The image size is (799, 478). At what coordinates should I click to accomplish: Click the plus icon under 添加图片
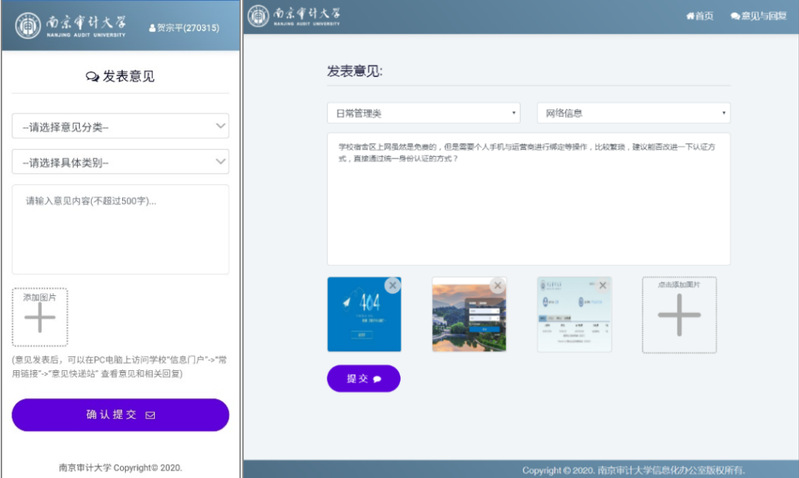pos(40,319)
